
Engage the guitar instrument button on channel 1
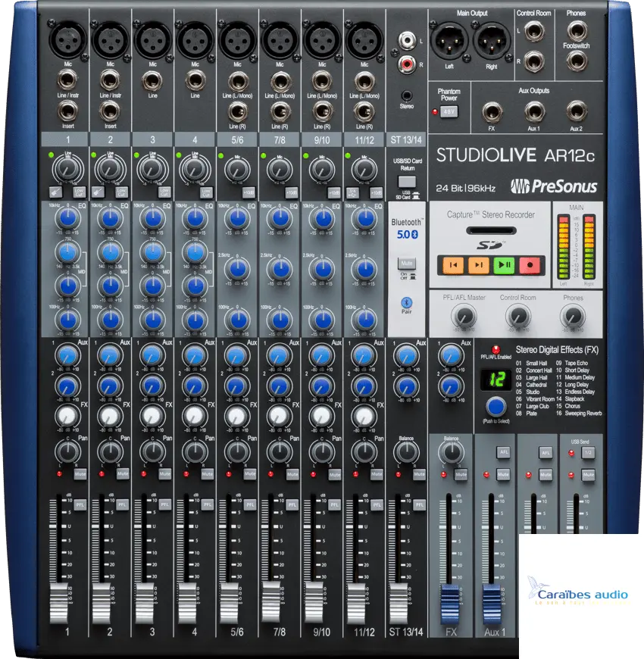coord(55,192)
